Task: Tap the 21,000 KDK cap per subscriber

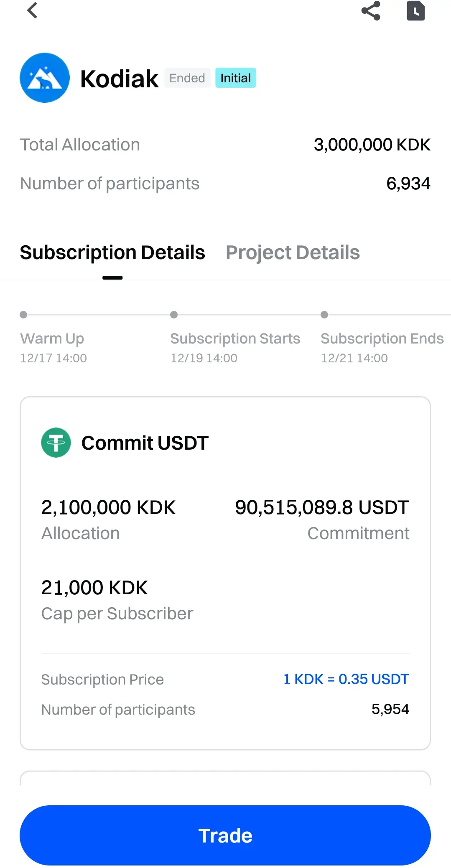Action: 94,588
